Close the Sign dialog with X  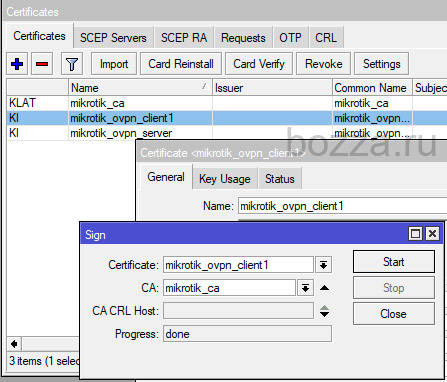[x=433, y=234]
